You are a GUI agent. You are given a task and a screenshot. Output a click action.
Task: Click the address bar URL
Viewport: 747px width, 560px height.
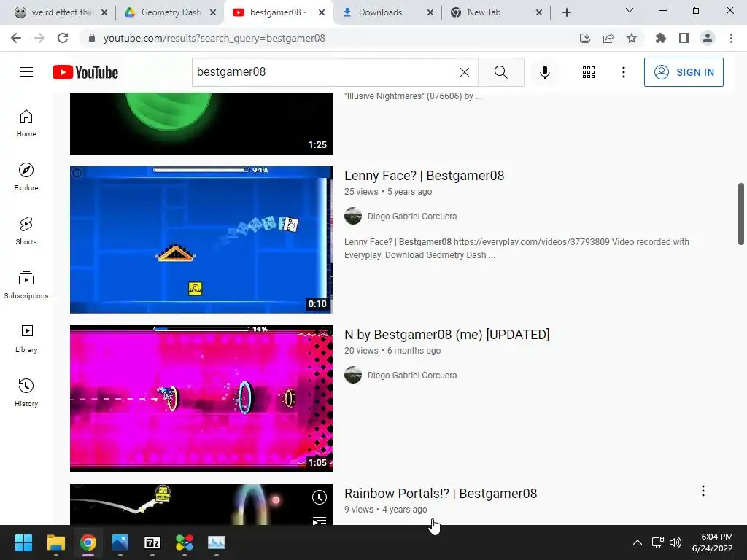point(214,38)
